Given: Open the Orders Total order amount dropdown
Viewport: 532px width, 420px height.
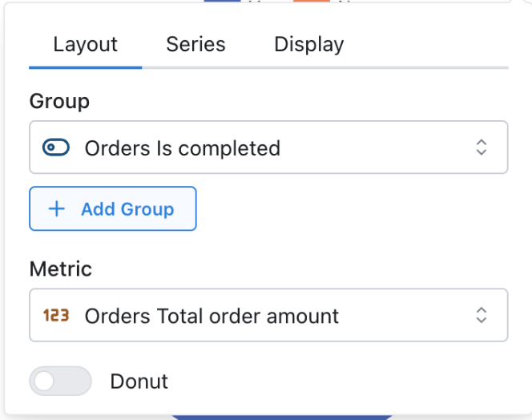Looking at the screenshot, I should tap(268, 315).
